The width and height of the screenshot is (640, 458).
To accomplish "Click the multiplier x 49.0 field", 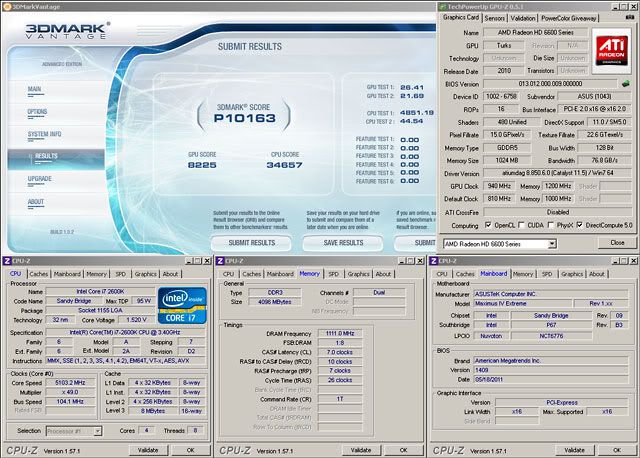I will click(x=71, y=392).
